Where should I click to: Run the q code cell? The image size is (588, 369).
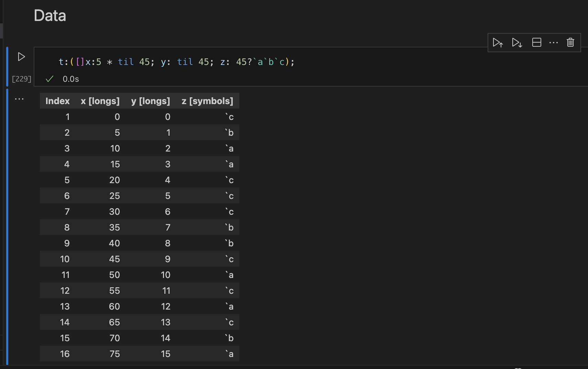pyautogui.click(x=21, y=56)
